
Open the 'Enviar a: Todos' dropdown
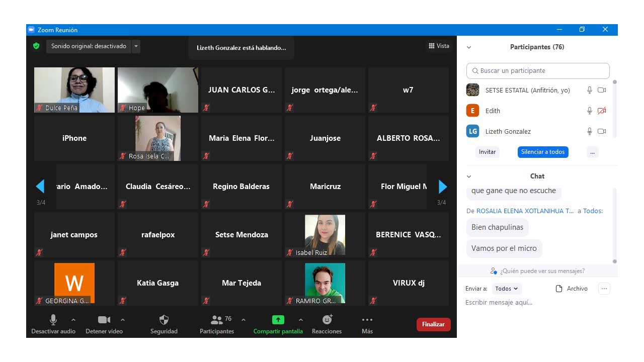click(507, 289)
